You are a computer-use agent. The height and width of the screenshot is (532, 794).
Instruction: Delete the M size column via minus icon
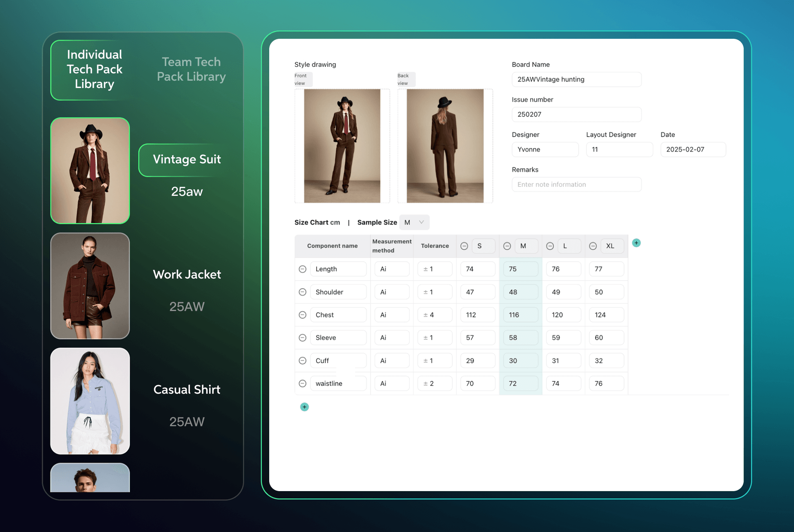tap(507, 246)
